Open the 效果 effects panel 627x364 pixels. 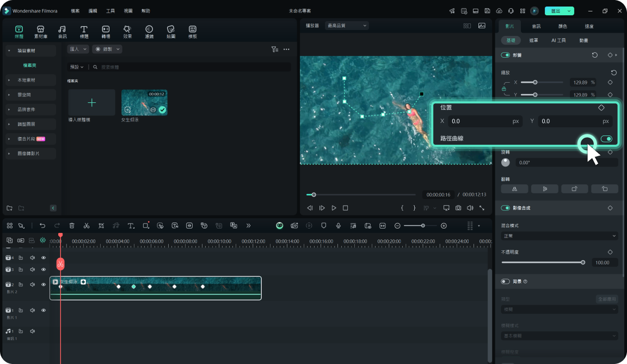(x=127, y=32)
